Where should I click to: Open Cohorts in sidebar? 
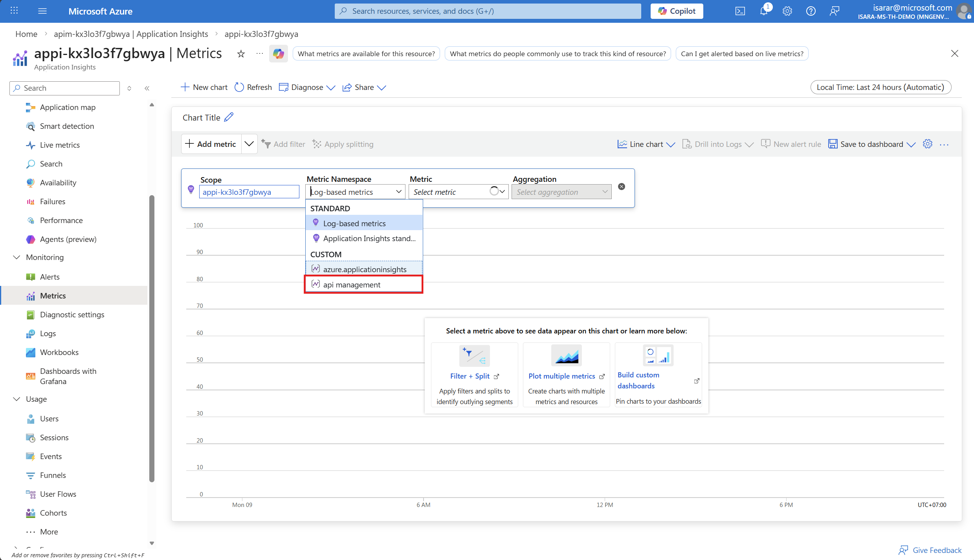[x=53, y=513]
